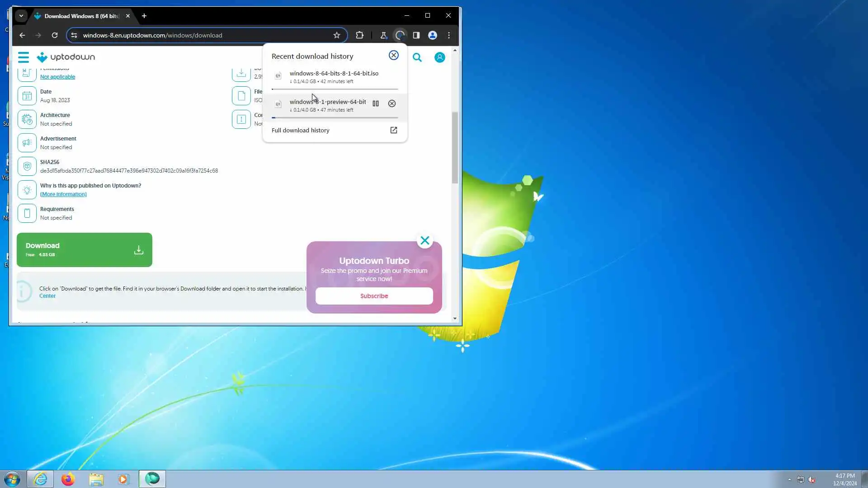Launch Firefox from the taskbar
The image size is (868, 488).
point(68,479)
